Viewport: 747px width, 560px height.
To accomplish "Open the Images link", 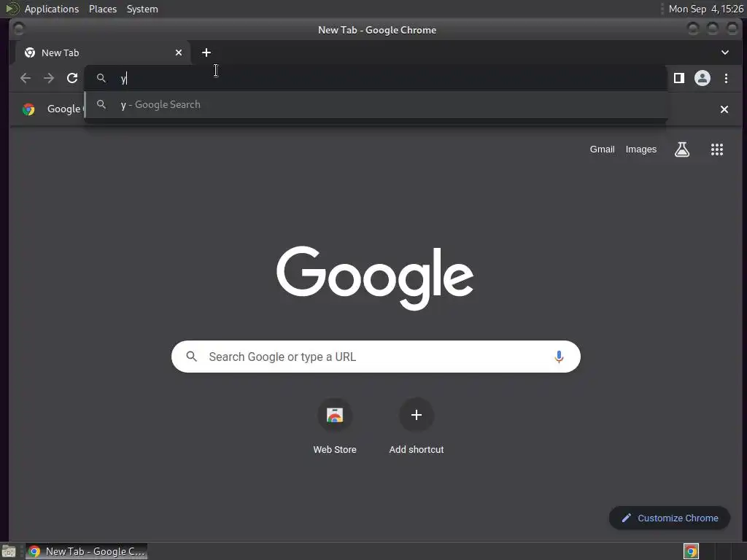I will pyautogui.click(x=640, y=149).
